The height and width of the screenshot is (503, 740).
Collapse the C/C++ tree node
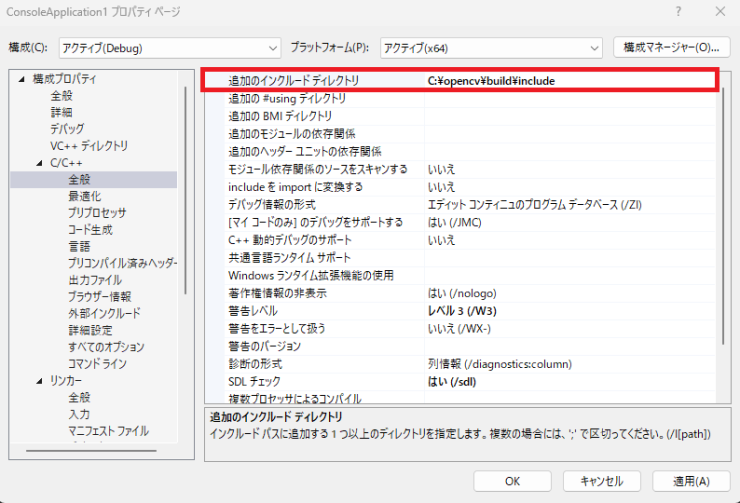pos(40,162)
